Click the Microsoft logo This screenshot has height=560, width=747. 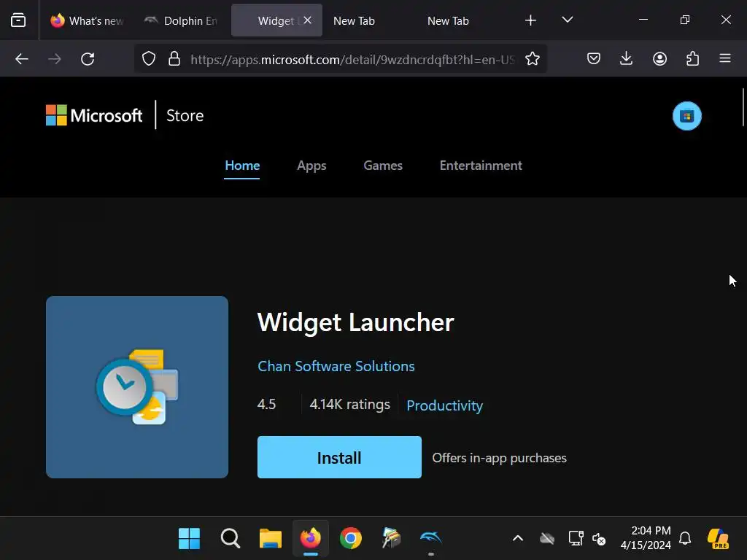point(94,115)
